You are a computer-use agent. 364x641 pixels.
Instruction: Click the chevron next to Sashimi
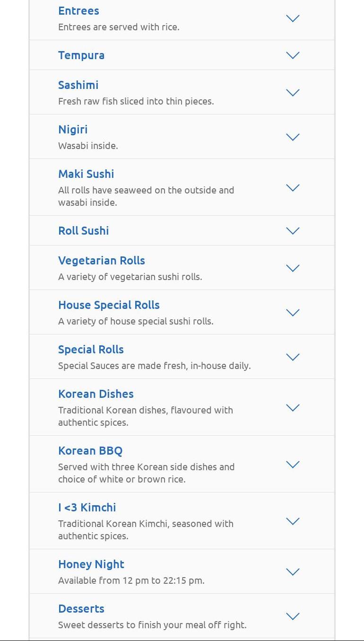[x=293, y=93]
